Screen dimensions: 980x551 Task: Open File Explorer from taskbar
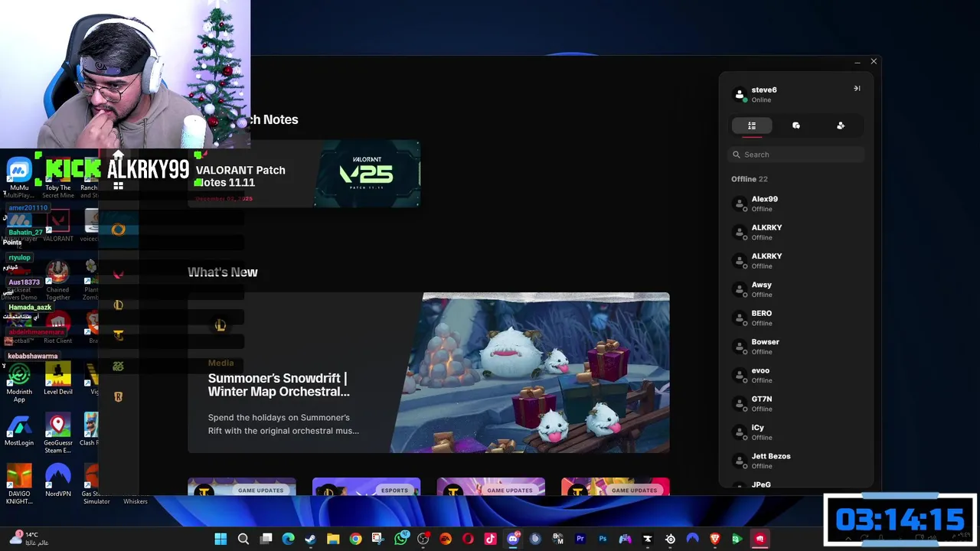pos(333,539)
